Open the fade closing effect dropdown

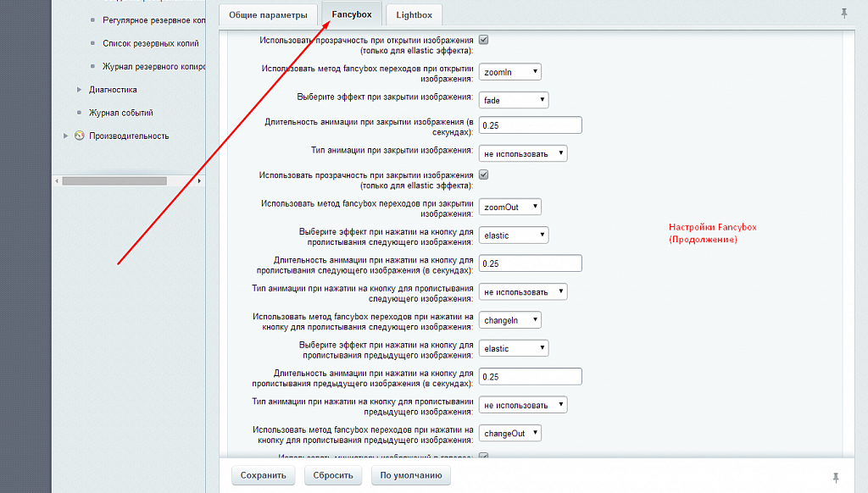pyautogui.click(x=514, y=100)
